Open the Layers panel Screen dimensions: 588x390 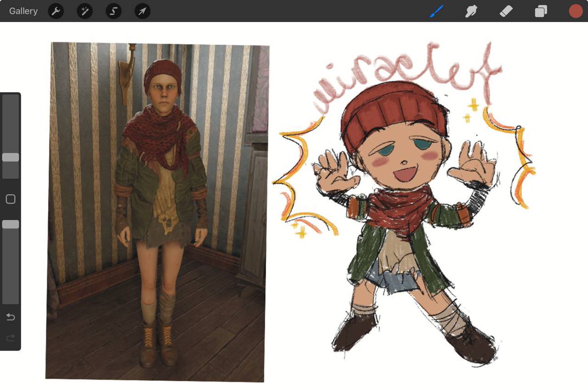click(x=540, y=11)
